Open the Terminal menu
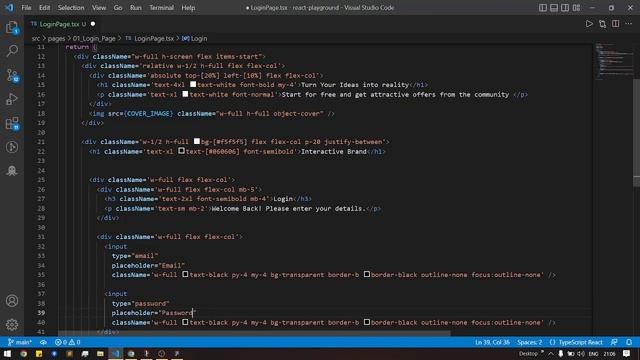 click(x=161, y=8)
